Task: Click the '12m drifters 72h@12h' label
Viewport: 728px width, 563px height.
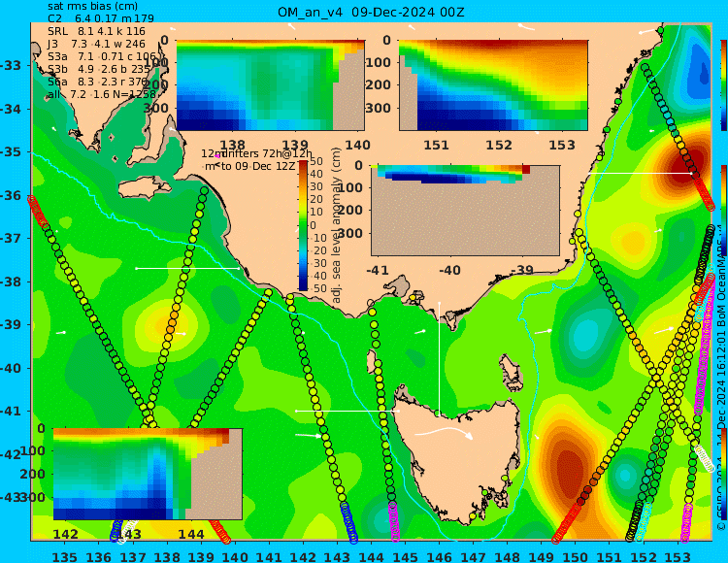Action: tap(257, 153)
